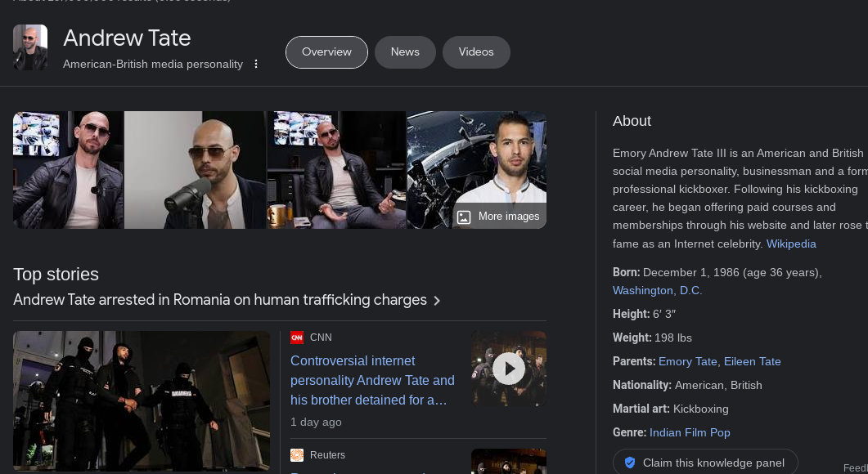Open the first image with leather jacket

pyautogui.click(x=68, y=170)
